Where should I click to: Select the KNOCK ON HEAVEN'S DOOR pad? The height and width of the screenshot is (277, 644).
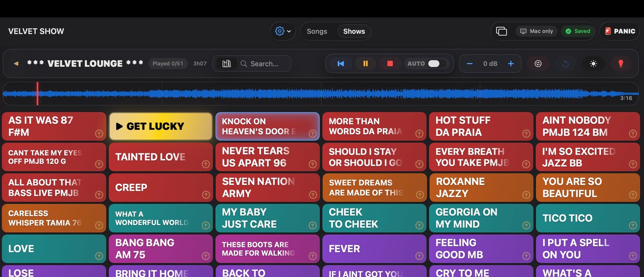(268, 126)
